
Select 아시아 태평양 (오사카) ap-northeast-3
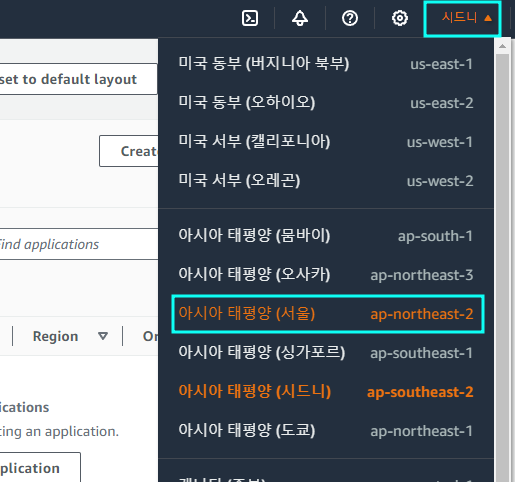click(326, 274)
